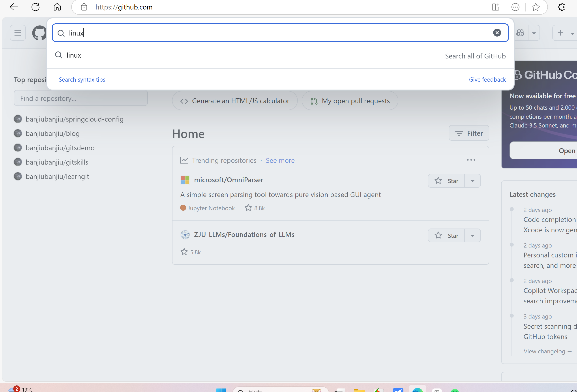Click the trending graph icon
Viewport: 577px width, 392px height.
click(184, 160)
